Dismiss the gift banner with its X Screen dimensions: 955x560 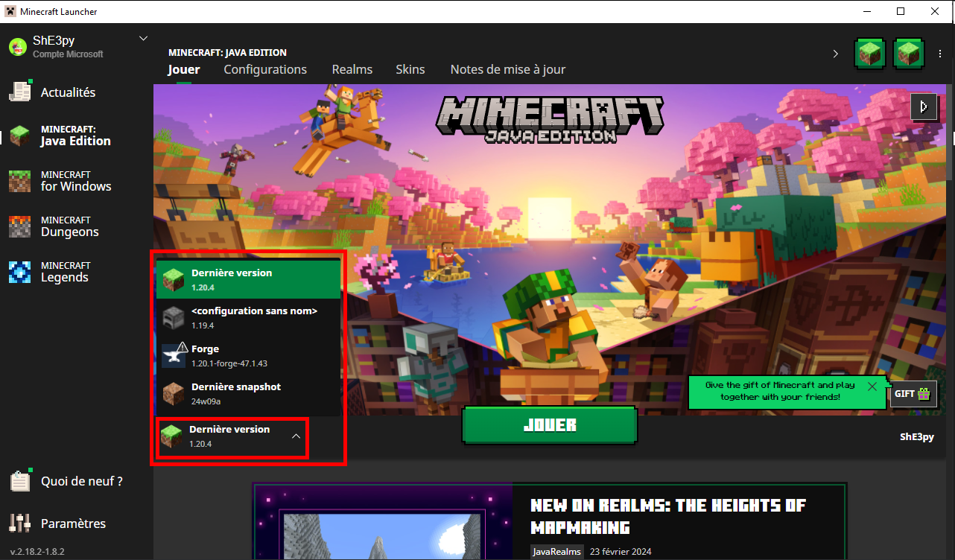point(872,386)
